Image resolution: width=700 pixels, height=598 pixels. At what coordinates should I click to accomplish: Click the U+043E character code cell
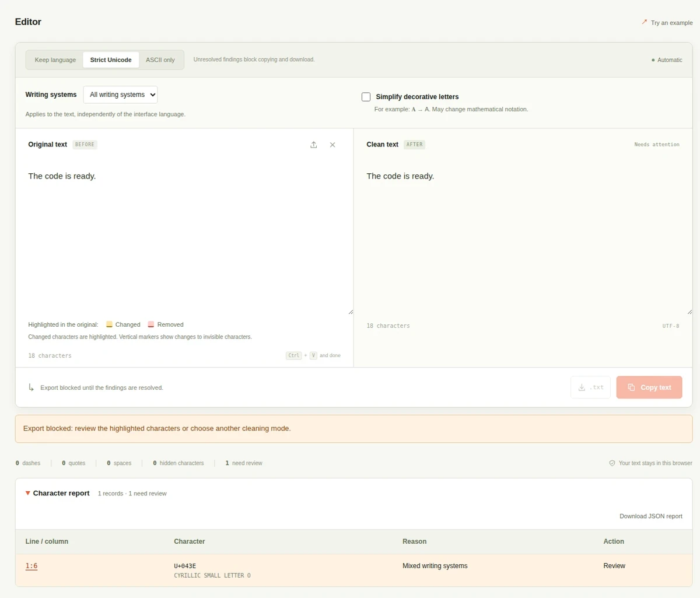tap(185, 566)
